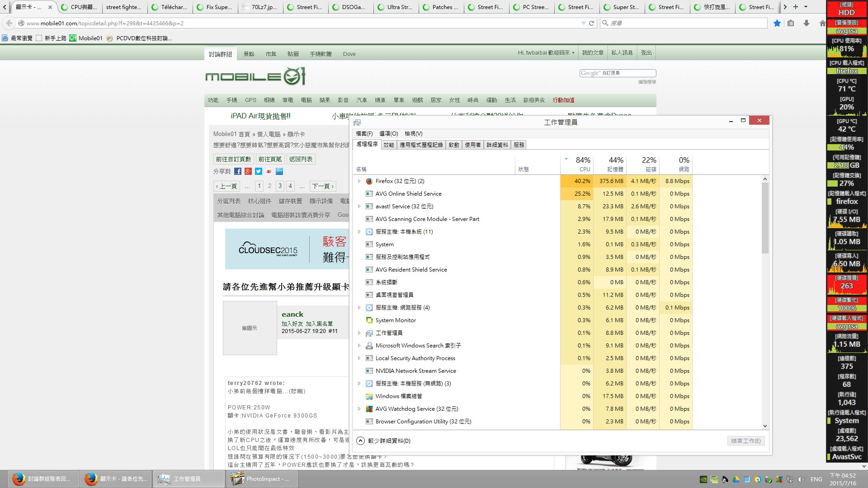Switch to 啟動 tab
Viewport: 868px width, 488px height.
pyautogui.click(x=454, y=145)
